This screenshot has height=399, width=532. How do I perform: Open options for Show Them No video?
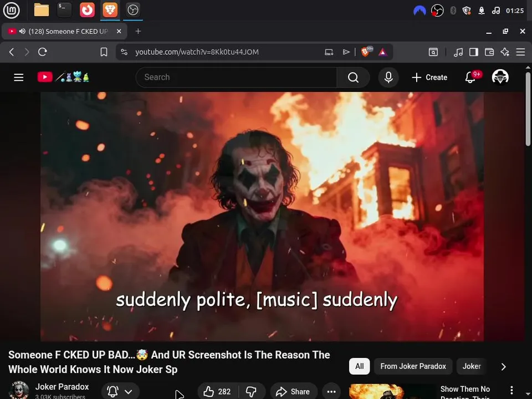(511, 390)
